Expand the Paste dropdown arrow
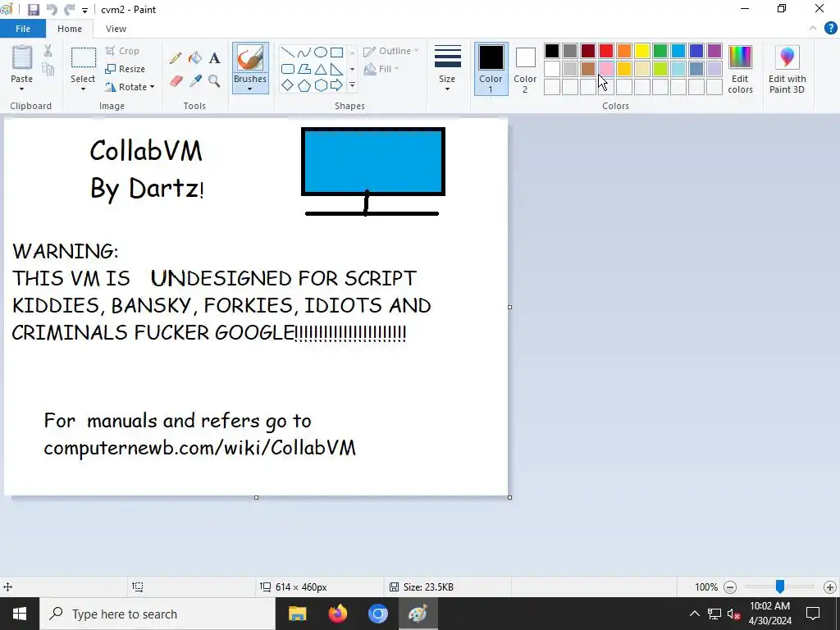Viewport: 840px width, 630px height. coord(21,89)
